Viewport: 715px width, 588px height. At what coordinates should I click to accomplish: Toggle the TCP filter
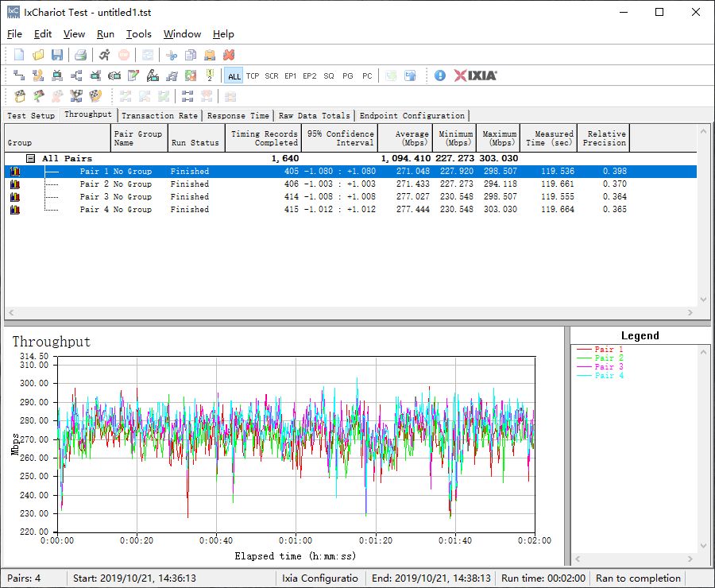(x=253, y=76)
